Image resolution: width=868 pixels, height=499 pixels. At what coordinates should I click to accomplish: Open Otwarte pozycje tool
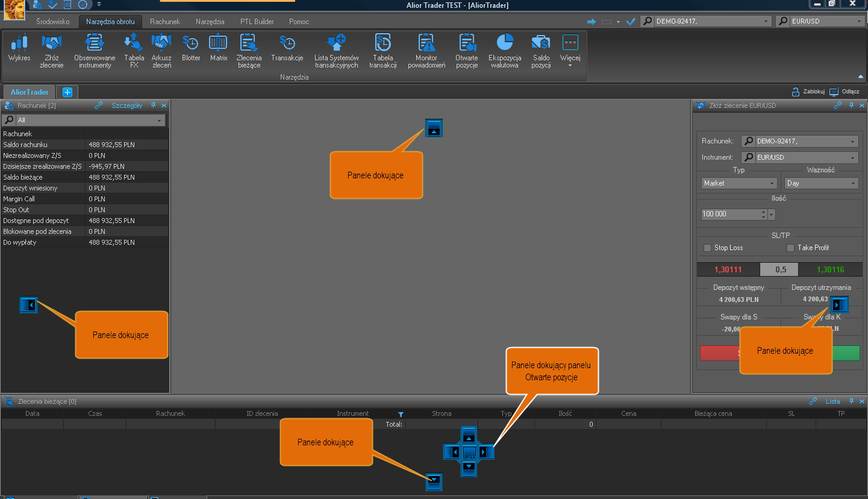tap(467, 51)
